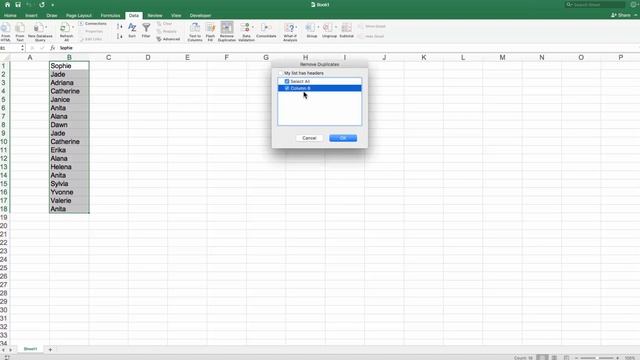640x360 pixels.
Task: Open the Page Layout ribbon tab
Action: [79, 16]
